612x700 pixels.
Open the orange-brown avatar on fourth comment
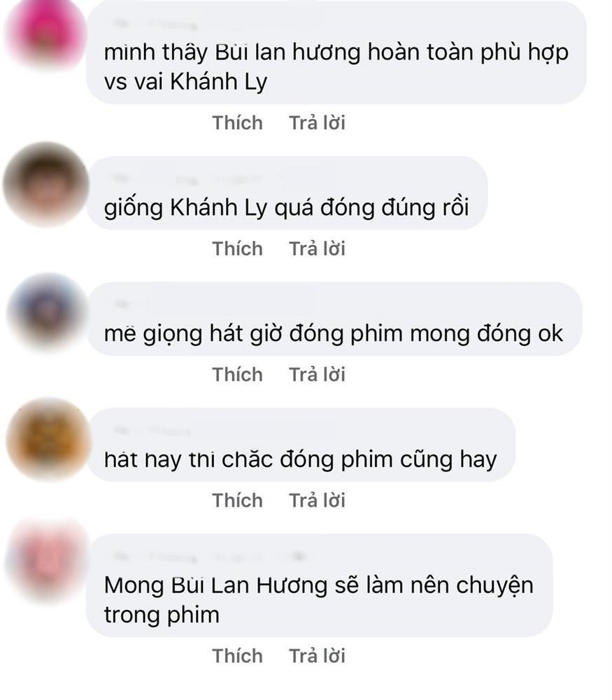point(48,440)
